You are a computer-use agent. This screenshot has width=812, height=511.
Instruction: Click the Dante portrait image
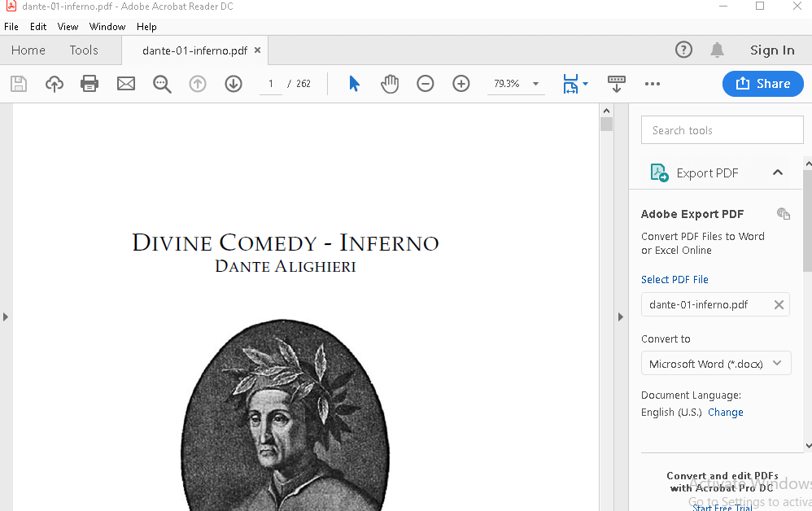(286, 415)
